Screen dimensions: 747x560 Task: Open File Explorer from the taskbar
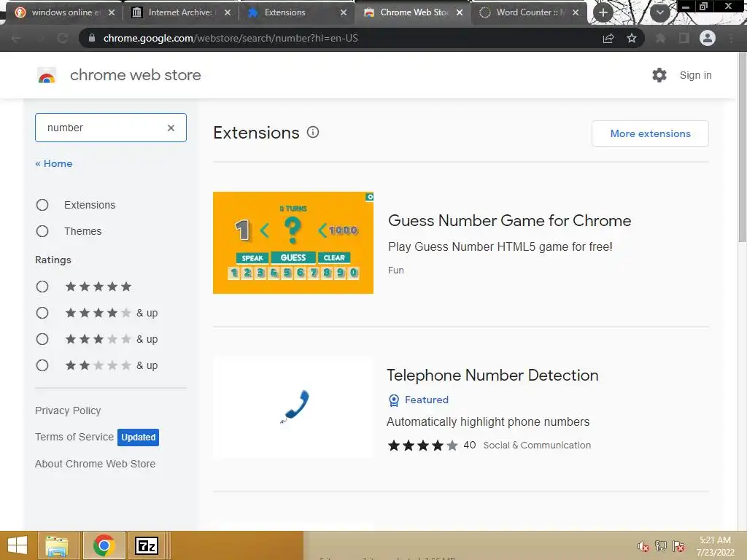[x=57, y=545]
